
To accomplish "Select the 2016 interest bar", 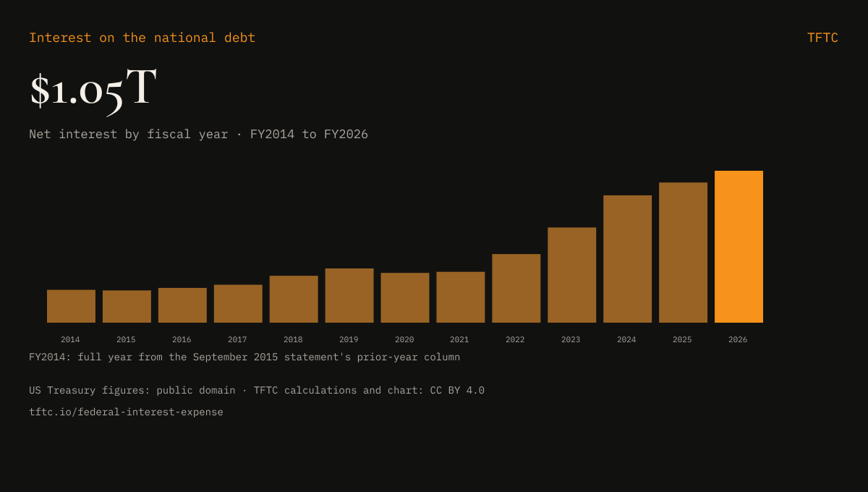I will click(182, 305).
